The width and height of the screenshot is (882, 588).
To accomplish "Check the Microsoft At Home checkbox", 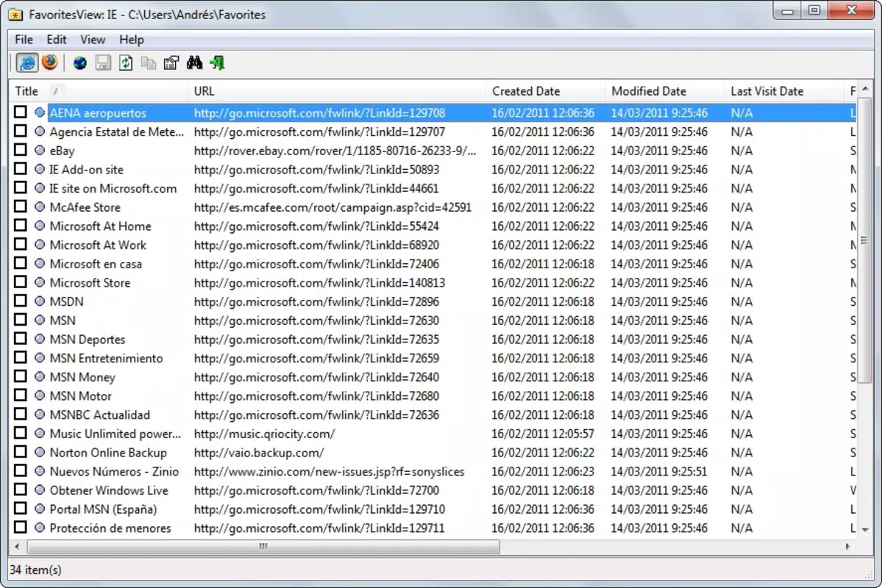I will point(21,226).
